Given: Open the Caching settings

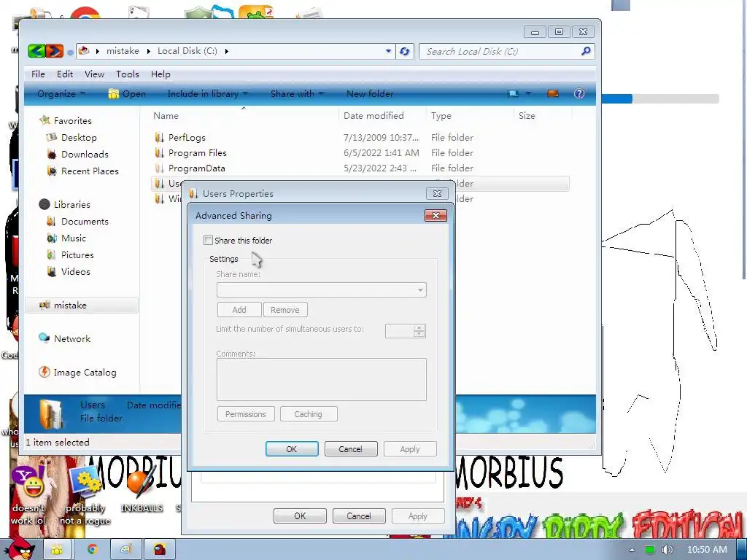Looking at the screenshot, I should (x=309, y=414).
